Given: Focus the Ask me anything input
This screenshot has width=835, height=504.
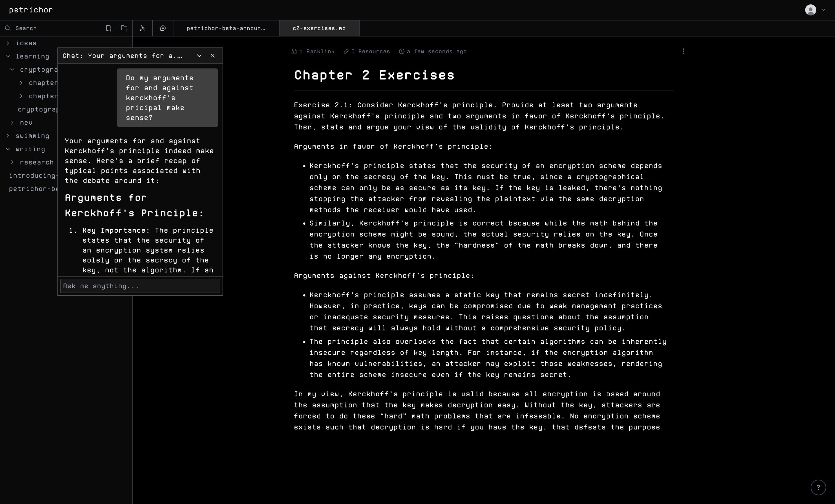Looking at the screenshot, I should 140,286.
